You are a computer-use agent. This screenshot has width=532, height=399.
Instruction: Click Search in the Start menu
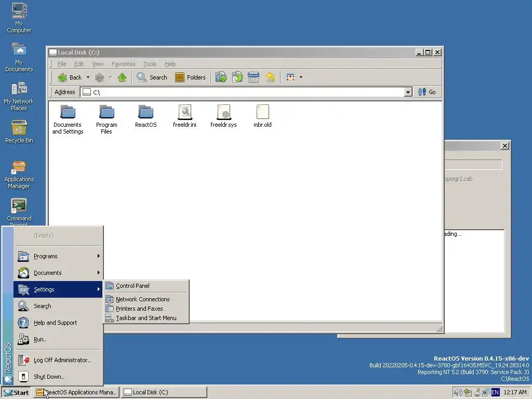(58, 306)
